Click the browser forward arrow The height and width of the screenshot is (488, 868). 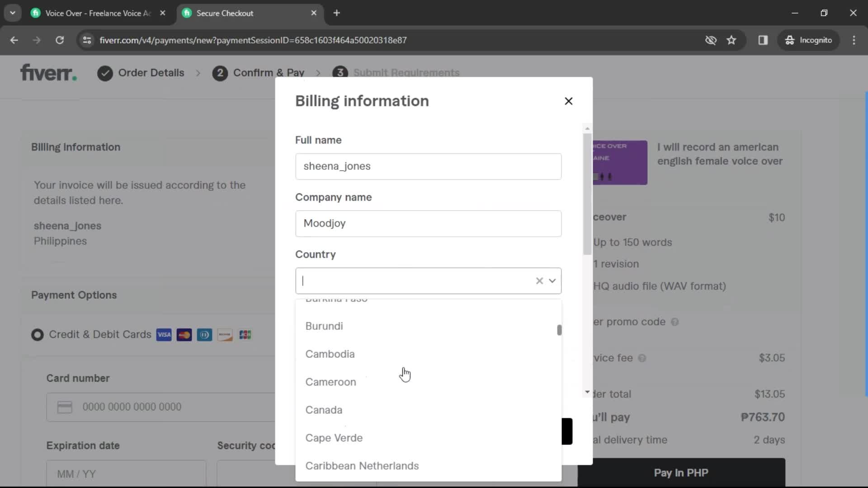[x=37, y=40]
